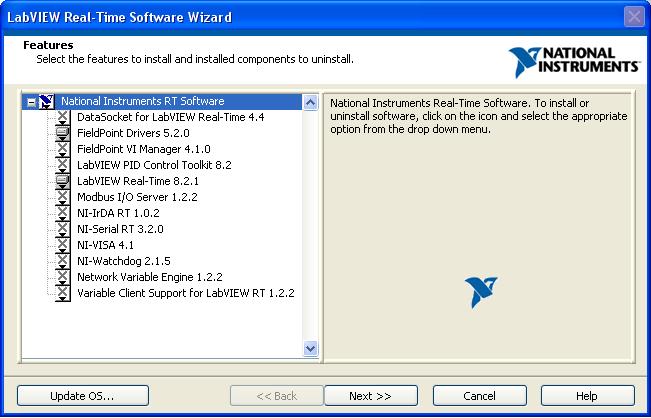Viewport: 651px width, 418px height.
Task: Click the Update OS... button
Action: pyautogui.click(x=83, y=396)
